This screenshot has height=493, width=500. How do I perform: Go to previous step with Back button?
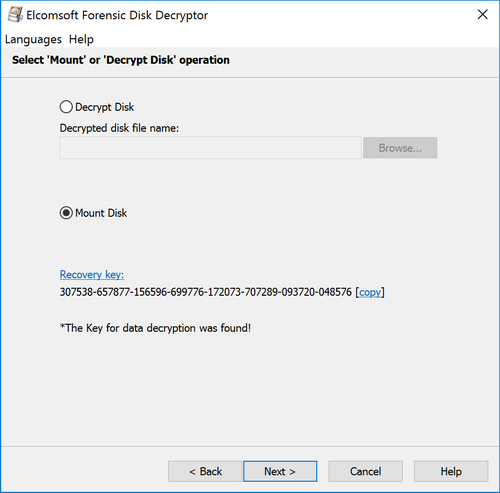coord(205,471)
